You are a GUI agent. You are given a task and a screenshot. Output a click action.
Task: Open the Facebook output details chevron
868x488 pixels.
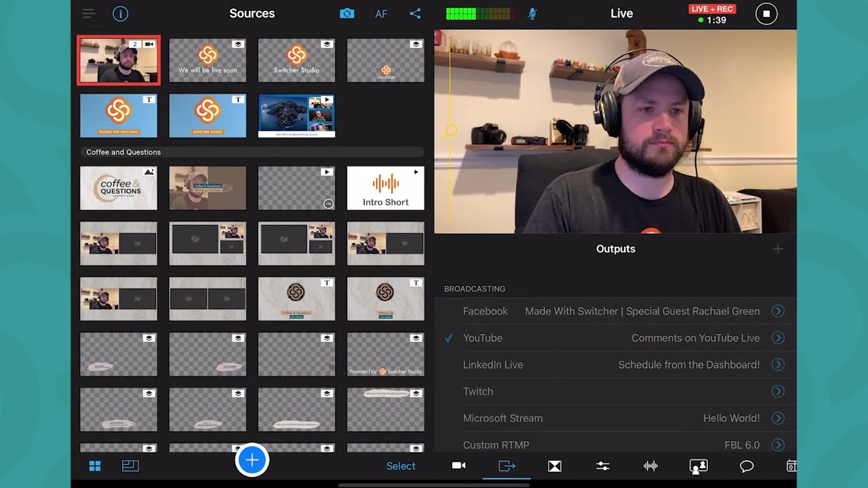778,311
